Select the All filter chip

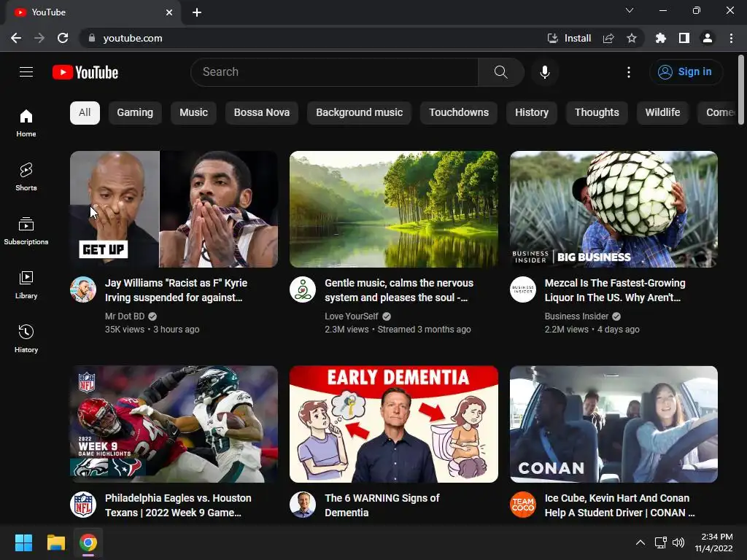tap(85, 112)
